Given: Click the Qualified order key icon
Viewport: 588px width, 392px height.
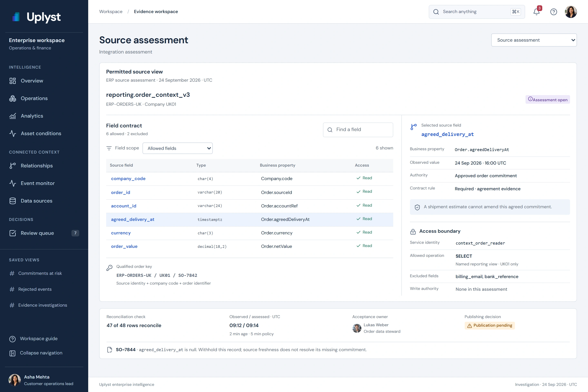Looking at the screenshot, I should 109,268.
